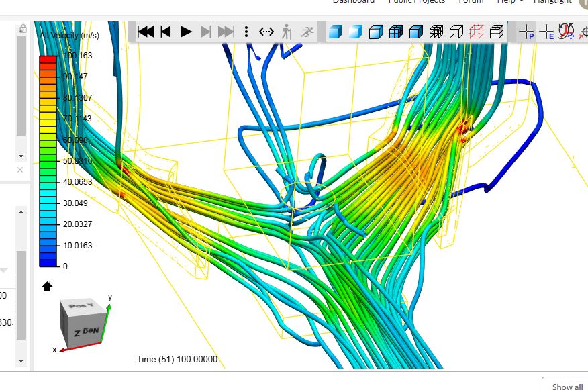Click the legend value 30.049
588x390 pixels.
click(x=75, y=203)
